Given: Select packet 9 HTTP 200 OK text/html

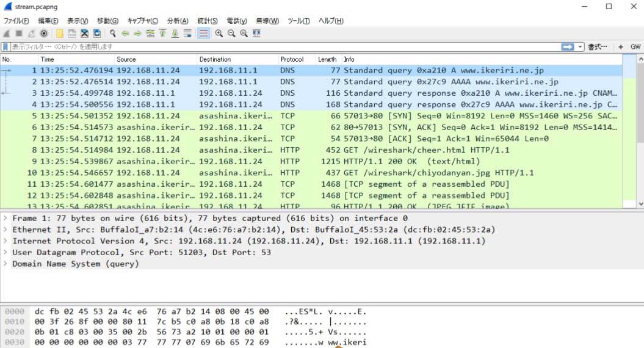Looking at the screenshot, I should click(312, 161).
